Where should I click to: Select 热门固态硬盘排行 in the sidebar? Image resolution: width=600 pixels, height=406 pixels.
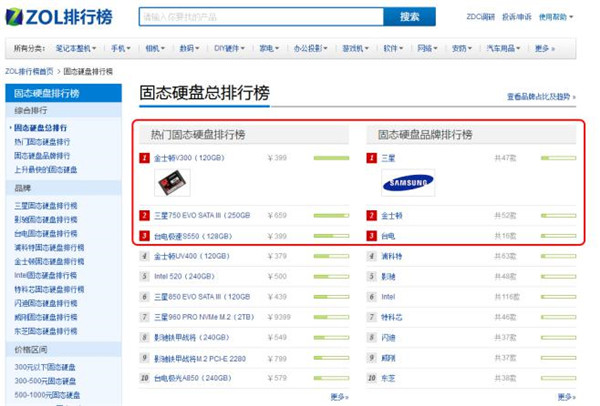[42, 142]
